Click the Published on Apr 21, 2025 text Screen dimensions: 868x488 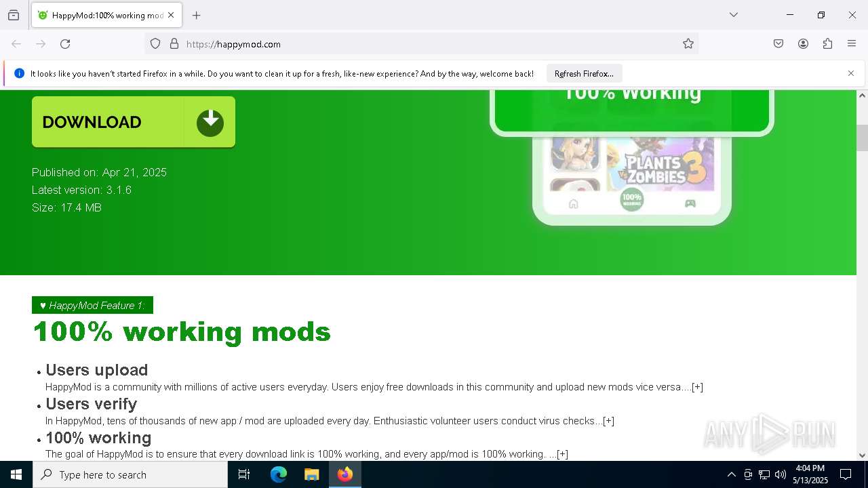click(99, 172)
